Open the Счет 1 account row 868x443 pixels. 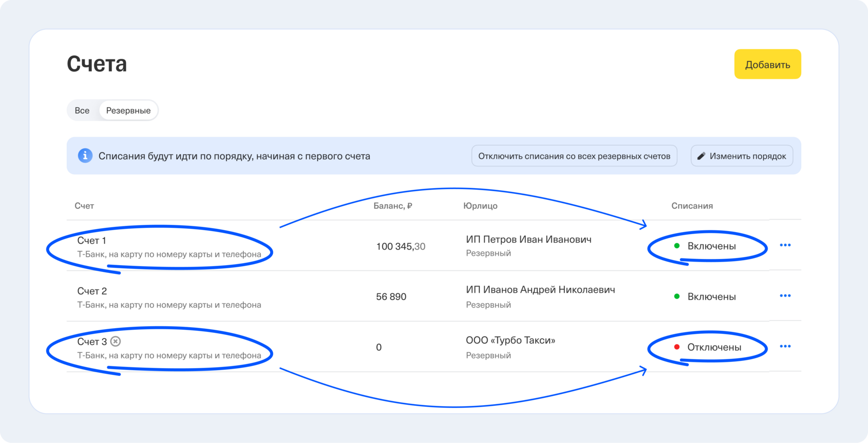pos(92,240)
